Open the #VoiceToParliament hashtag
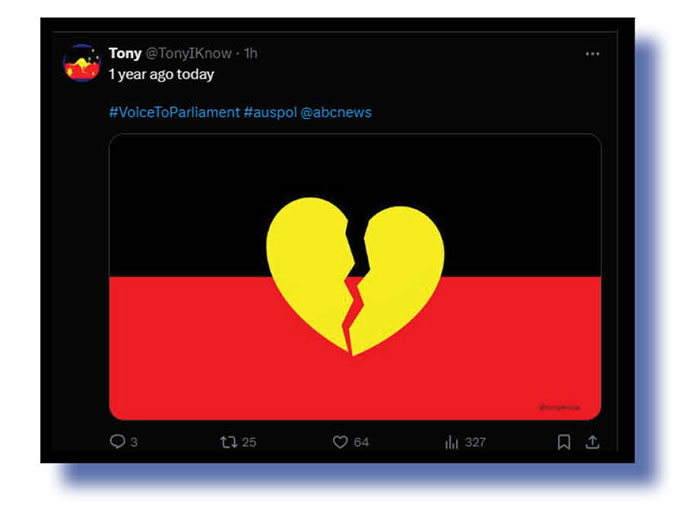This screenshot has height=507, width=680. coord(174,112)
